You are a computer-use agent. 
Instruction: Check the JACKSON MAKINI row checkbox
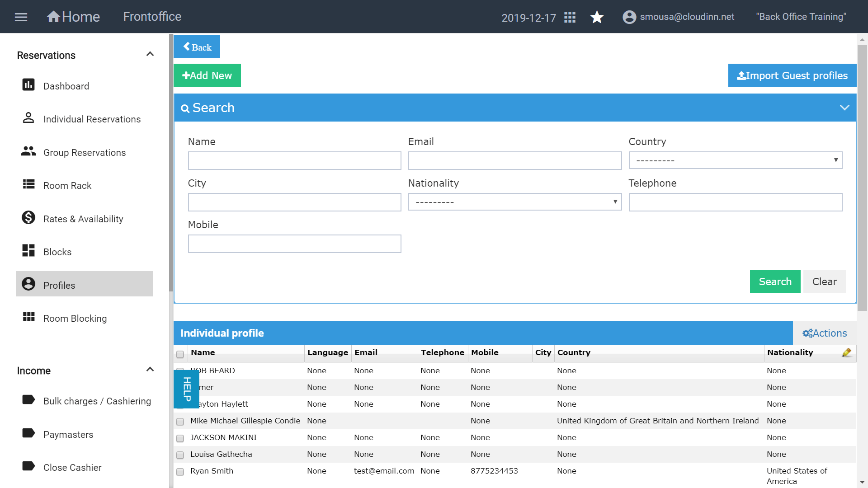click(x=180, y=438)
